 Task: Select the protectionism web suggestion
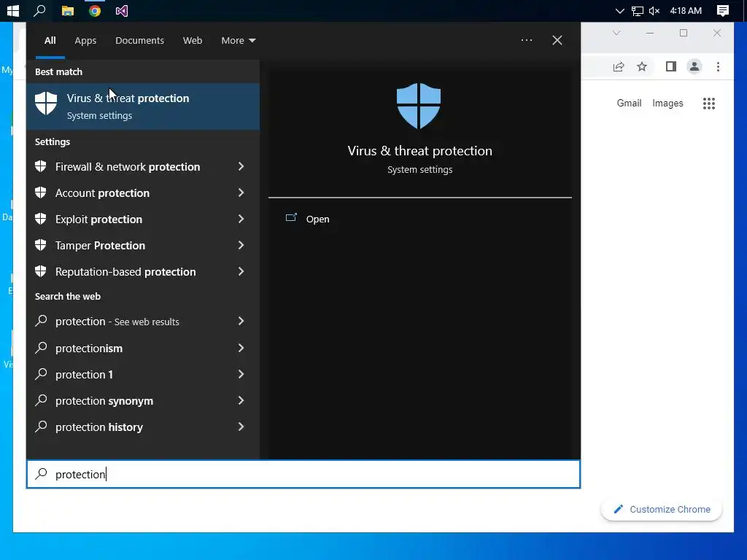click(88, 348)
